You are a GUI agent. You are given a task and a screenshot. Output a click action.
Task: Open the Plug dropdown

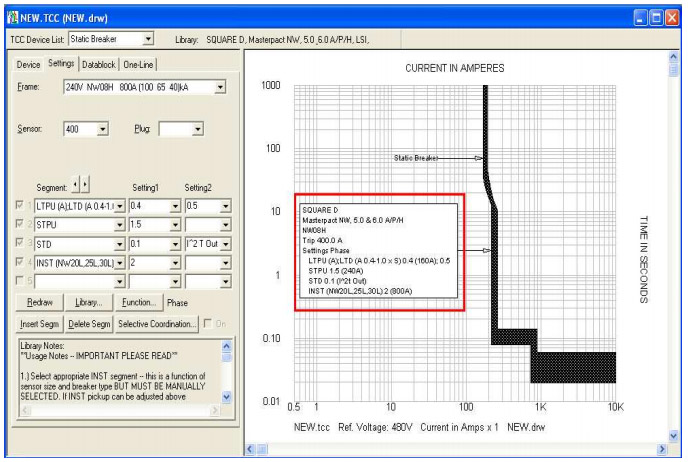pos(198,129)
